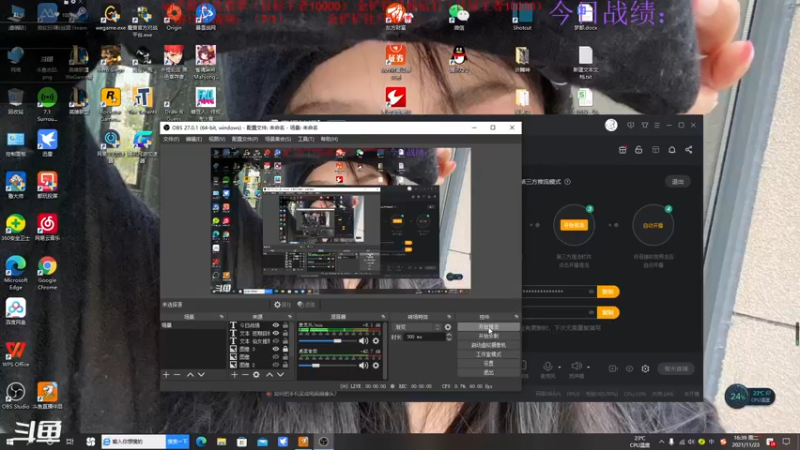The image size is (800, 450).
Task: Pop out the controls dock panel
Action: (516, 317)
